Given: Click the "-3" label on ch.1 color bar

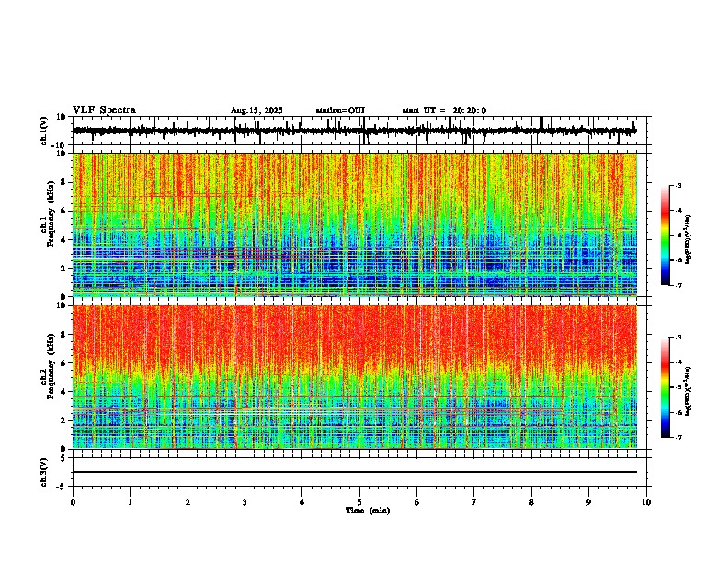Looking at the screenshot, I should [x=677, y=186].
